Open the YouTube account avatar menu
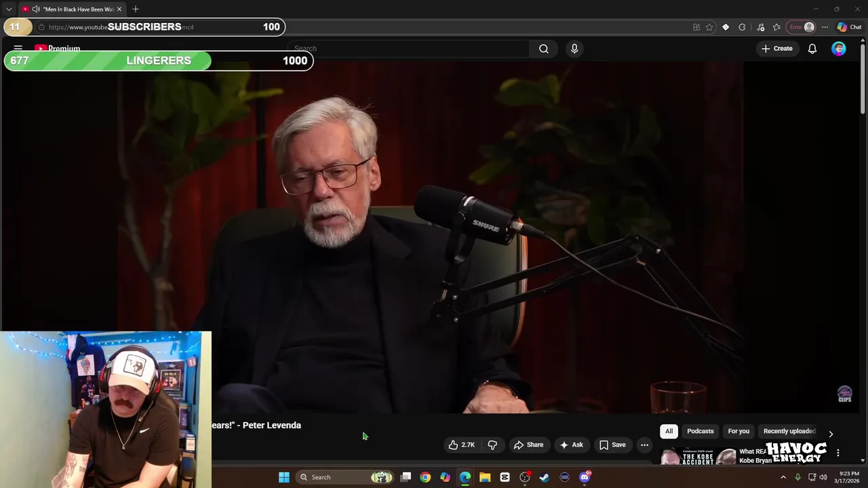Image resolution: width=868 pixels, height=488 pixels. (x=839, y=49)
